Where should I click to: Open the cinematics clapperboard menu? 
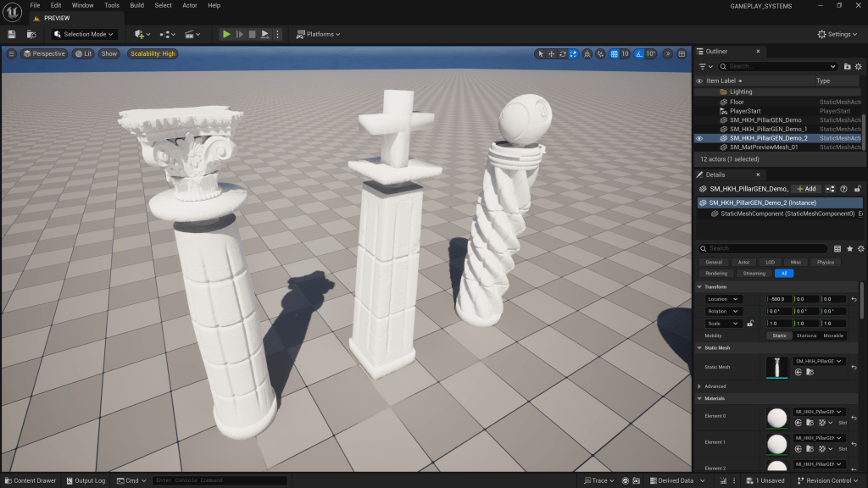point(192,34)
